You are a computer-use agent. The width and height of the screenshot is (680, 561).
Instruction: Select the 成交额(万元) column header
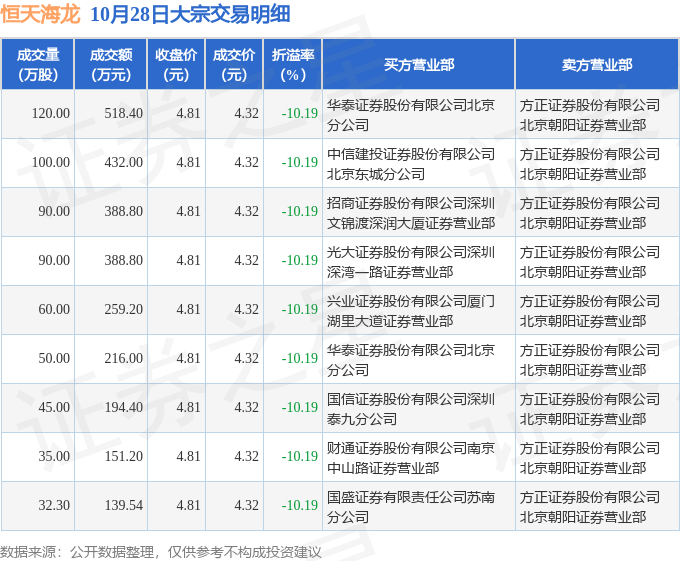point(111,65)
